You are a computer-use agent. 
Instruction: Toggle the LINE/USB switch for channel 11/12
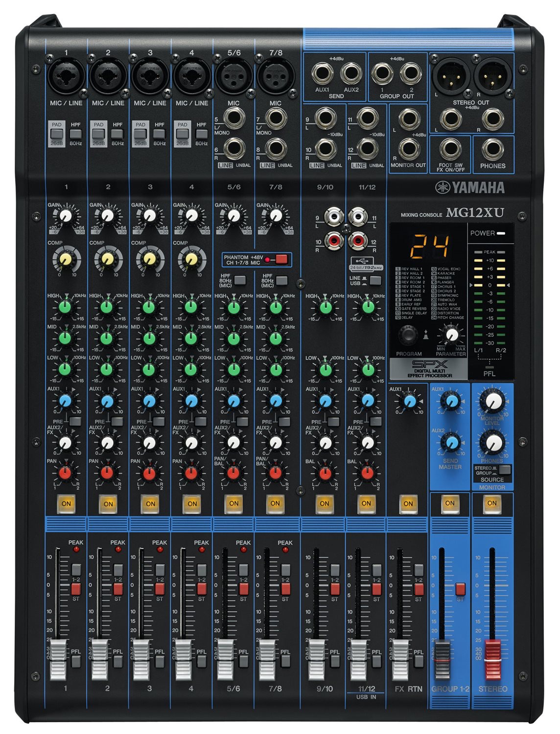pyautogui.click(x=374, y=280)
